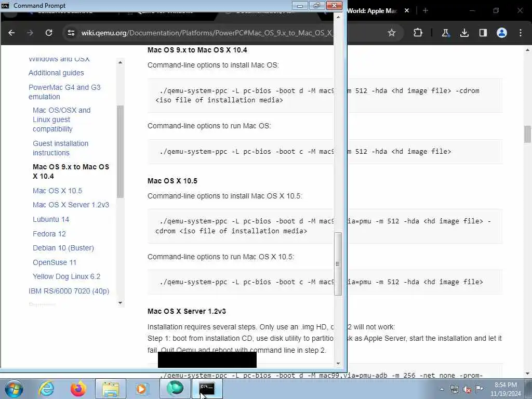Open the browser extensions puzzle icon
Viewport: 532px width, 399px height.
[418, 33]
